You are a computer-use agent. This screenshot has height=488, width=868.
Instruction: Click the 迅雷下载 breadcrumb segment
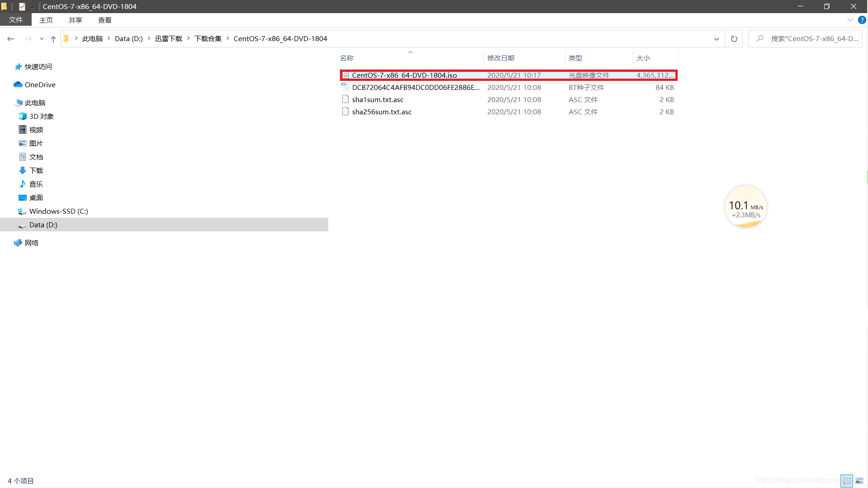(x=169, y=39)
